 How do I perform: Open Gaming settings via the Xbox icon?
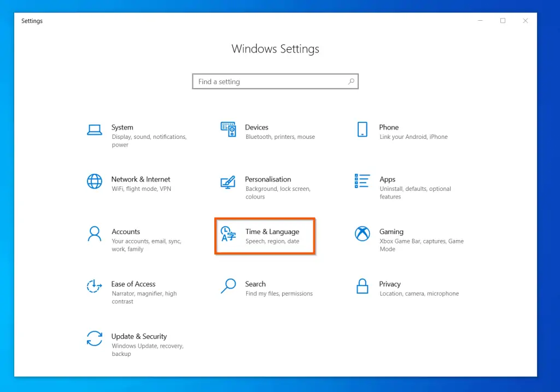(x=361, y=234)
